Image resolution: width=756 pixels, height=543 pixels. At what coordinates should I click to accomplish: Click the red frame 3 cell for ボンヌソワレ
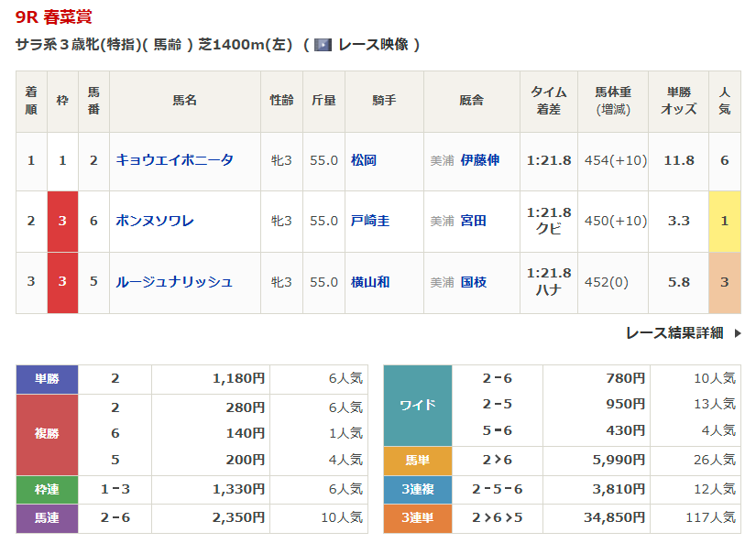click(x=62, y=221)
